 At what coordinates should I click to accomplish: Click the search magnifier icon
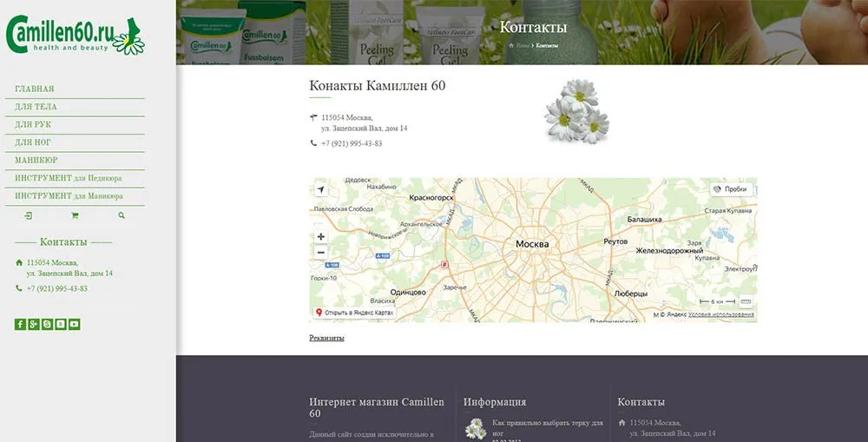click(122, 215)
